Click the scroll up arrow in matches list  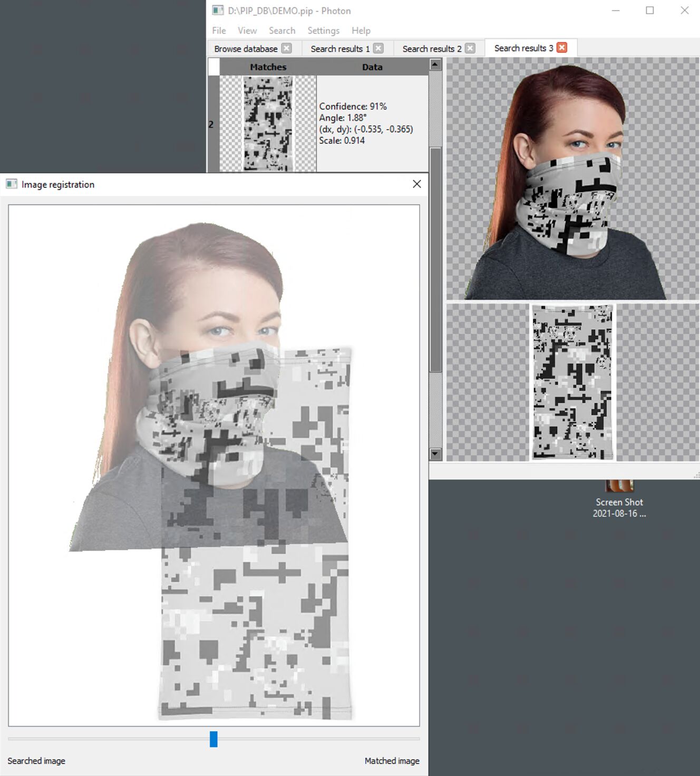tap(435, 64)
